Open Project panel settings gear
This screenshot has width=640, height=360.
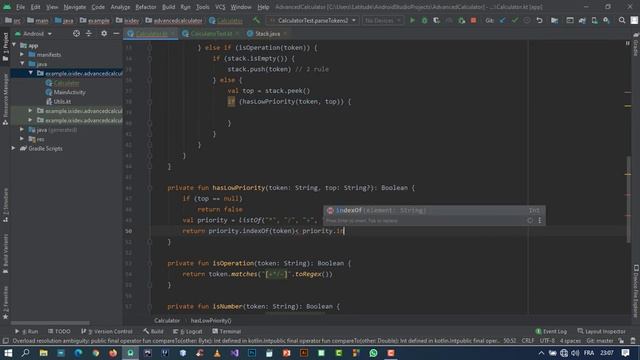click(x=104, y=33)
